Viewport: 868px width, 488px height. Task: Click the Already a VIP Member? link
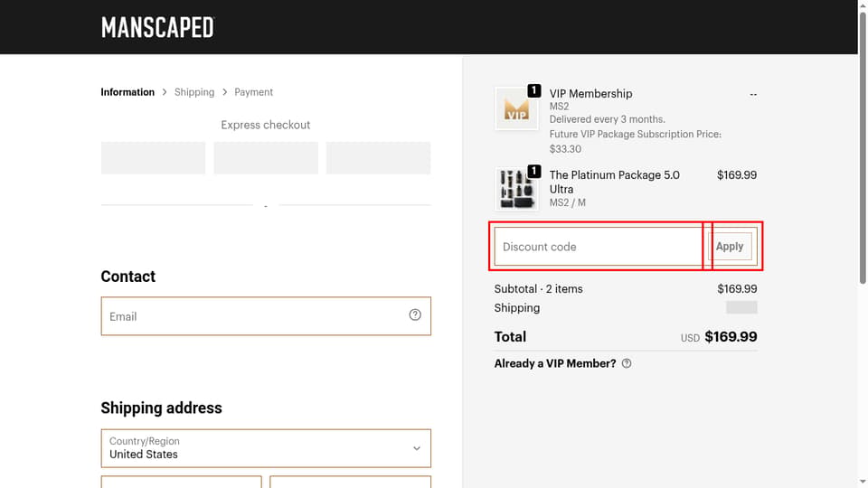pos(554,363)
